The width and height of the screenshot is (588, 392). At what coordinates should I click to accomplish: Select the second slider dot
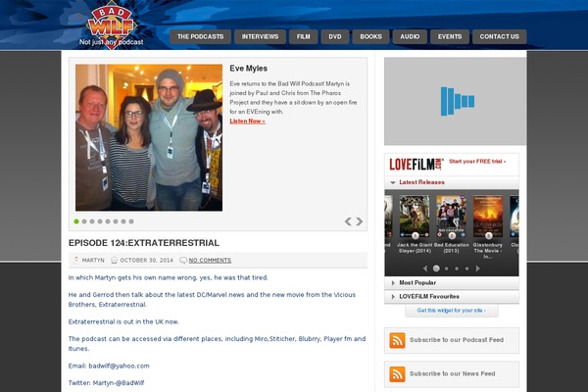[84, 221]
